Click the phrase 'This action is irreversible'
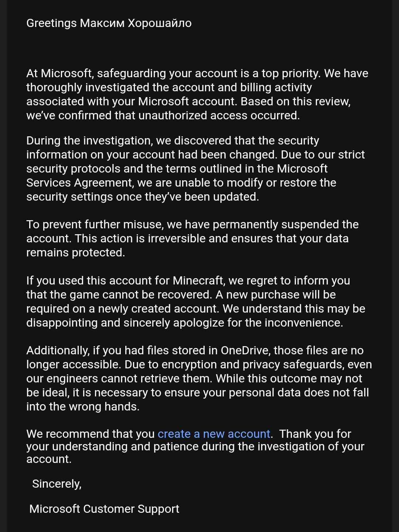399x532 pixels. 140,238
